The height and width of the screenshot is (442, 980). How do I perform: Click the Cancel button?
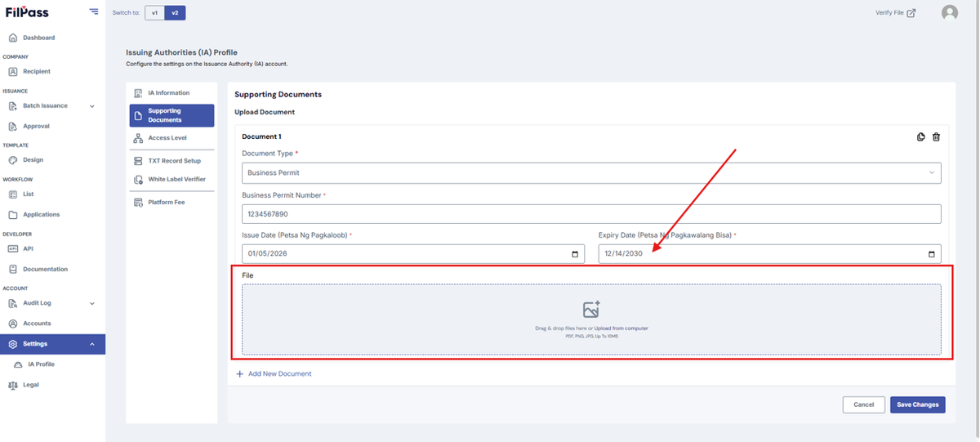coord(864,404)
